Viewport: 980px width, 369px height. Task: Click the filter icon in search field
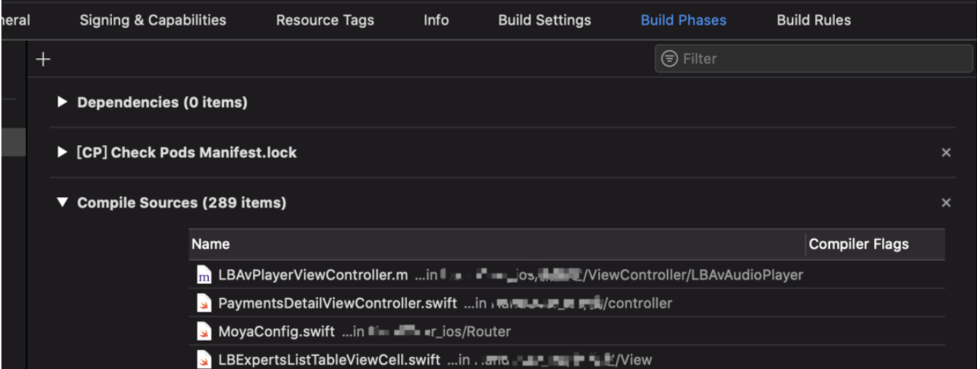pos(669,59)
